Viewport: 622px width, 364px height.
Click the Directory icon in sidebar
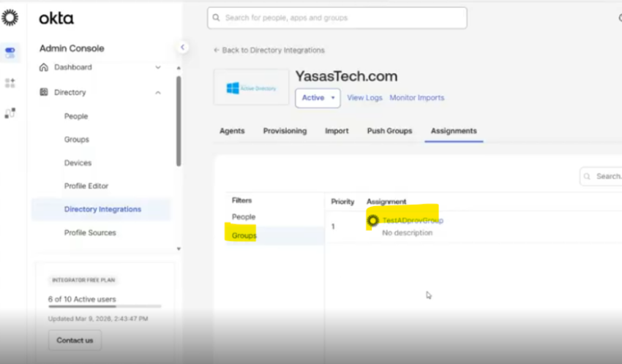[44, 93]
